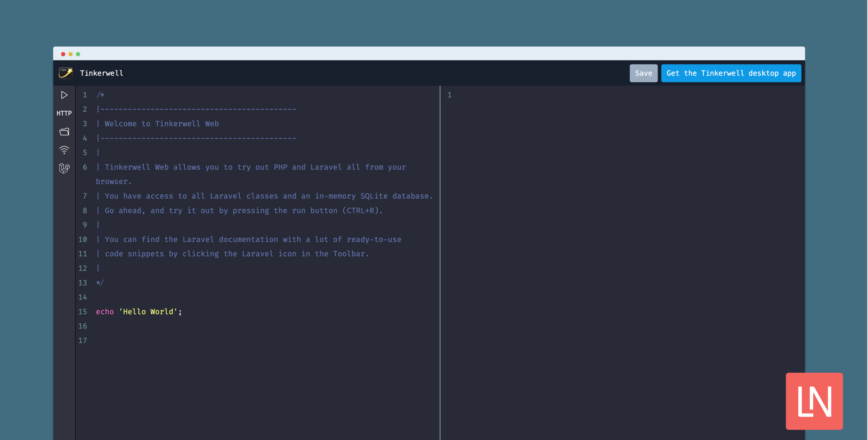Click the Laravel News logo watermark

pos(814,401)
